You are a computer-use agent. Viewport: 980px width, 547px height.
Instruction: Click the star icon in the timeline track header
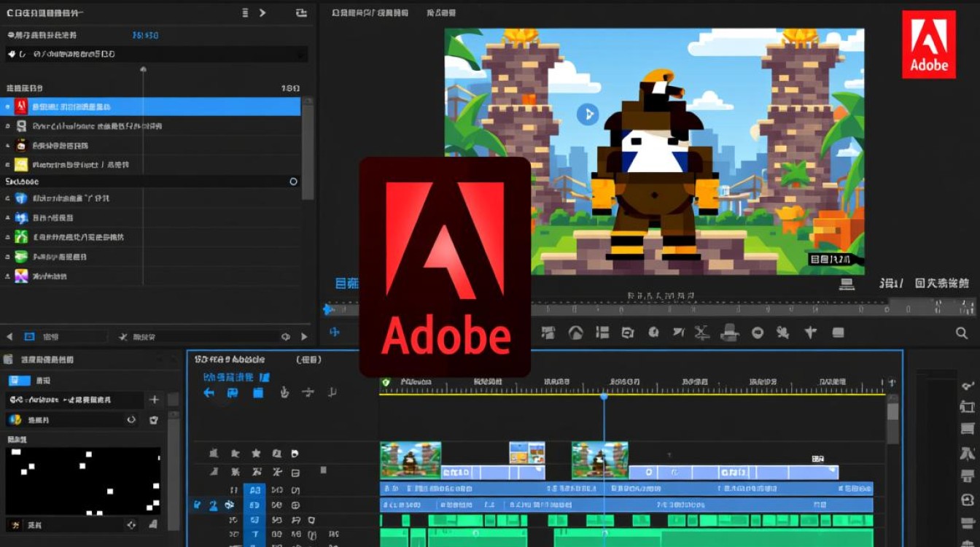[256, 453]
